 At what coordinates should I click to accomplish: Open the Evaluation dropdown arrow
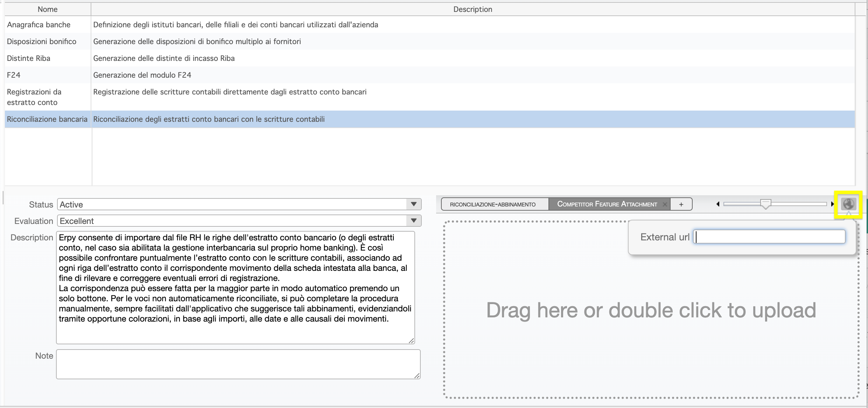pyautogui.click(x=414, y=221)
